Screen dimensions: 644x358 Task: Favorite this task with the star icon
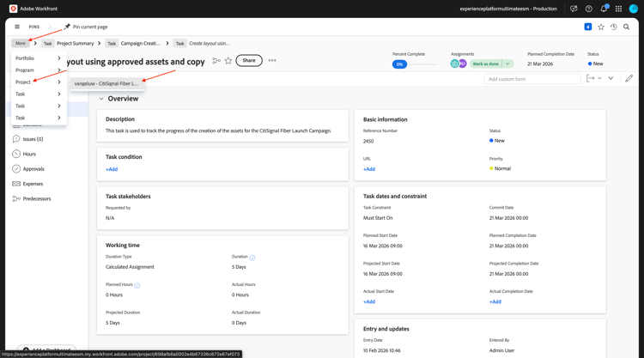tap(228, 61)
